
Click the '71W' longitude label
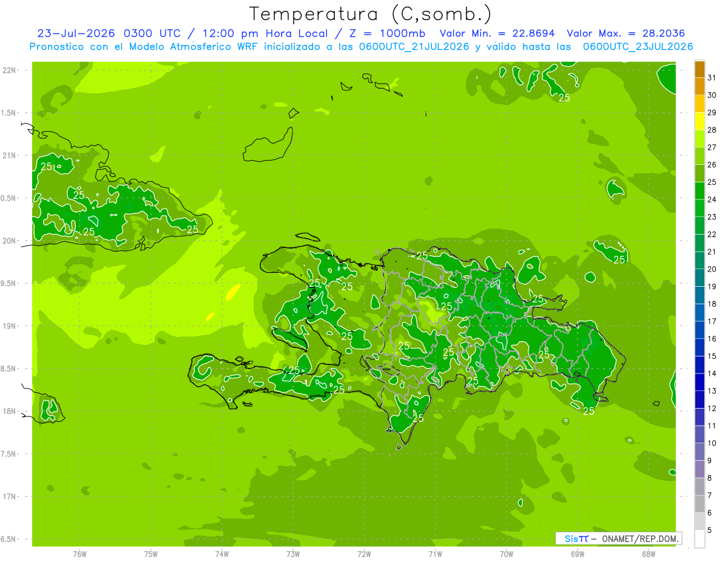pos(435,554)
